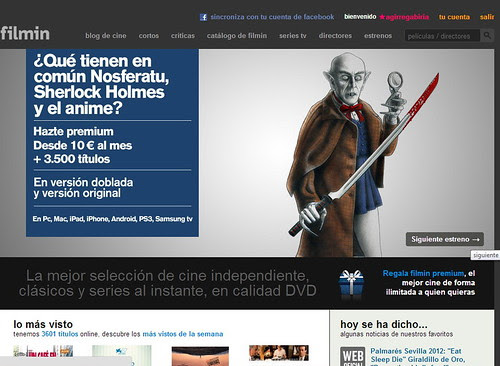This screenshot has width=500, height=366.
Task: Click 'algunas noticias de nuestros favoritos' subtitle
Action: click(396, 334)
